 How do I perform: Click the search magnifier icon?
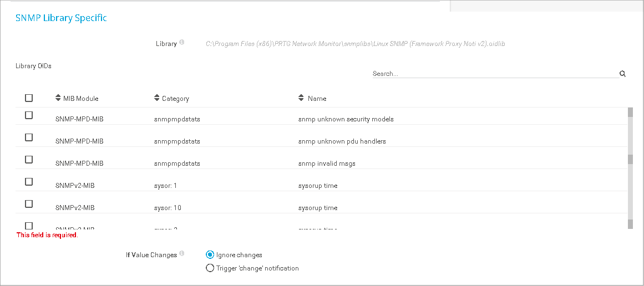tap(622, 73)
